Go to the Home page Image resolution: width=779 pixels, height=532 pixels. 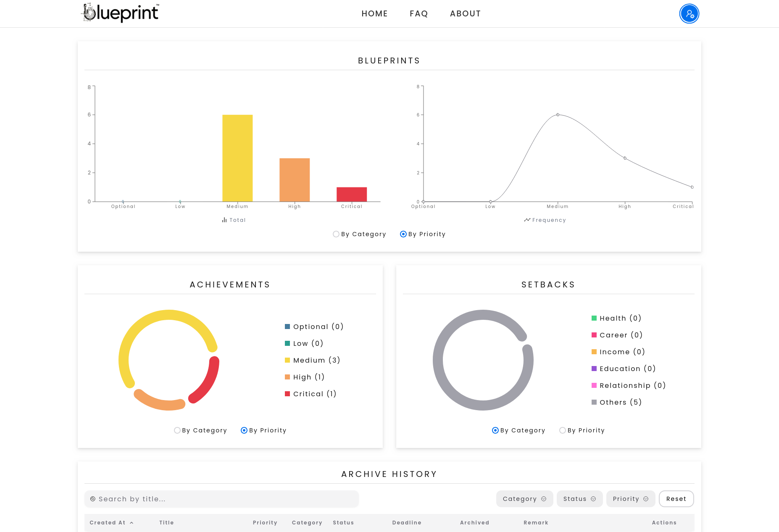pos(374,13)
